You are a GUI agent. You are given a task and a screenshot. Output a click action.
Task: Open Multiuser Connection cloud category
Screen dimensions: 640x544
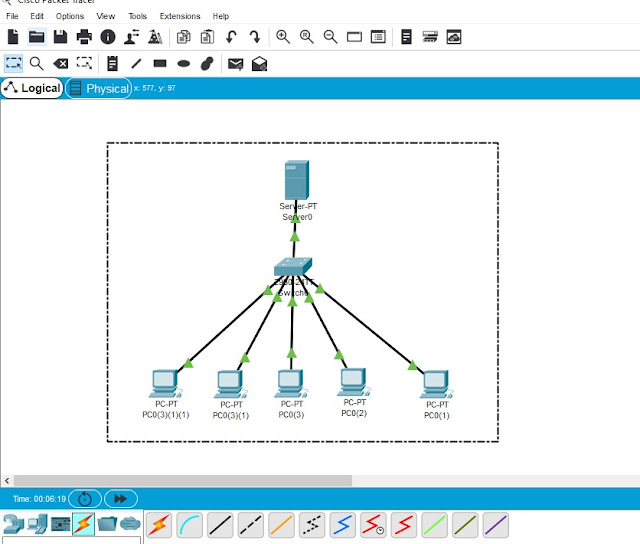tap(130, 524)
